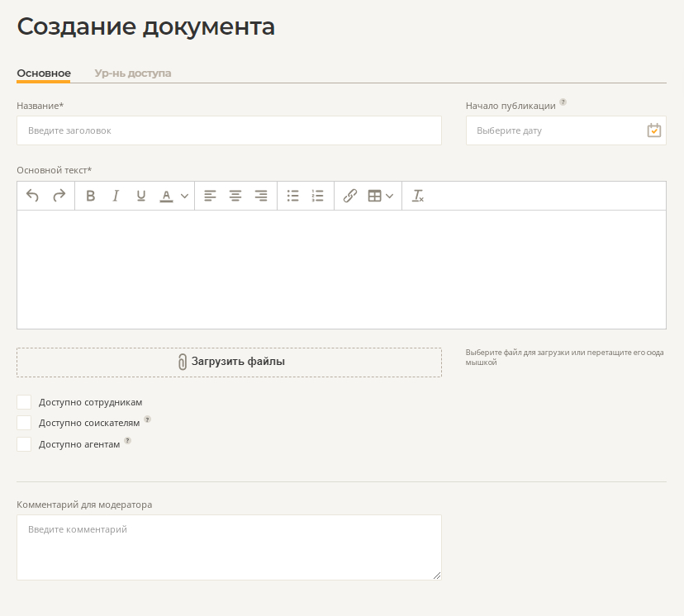The image size is (684, 616).
Task: Toggle bold text formatting
Action: point(91,196)
